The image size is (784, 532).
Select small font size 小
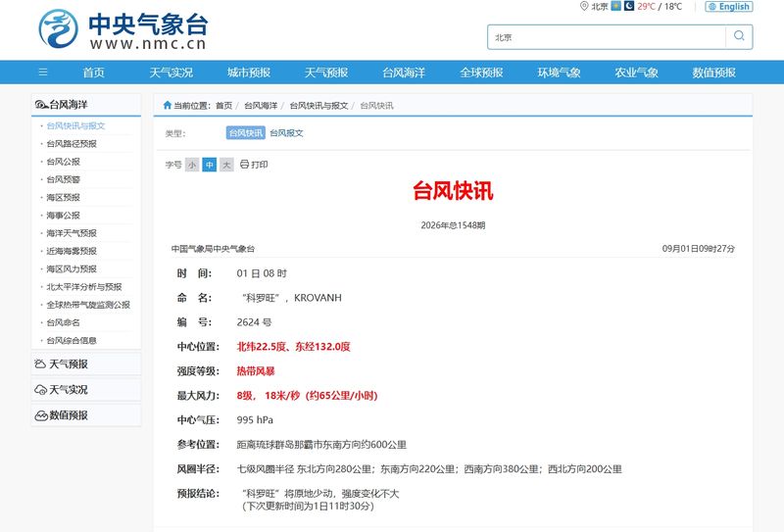(192, 165)
